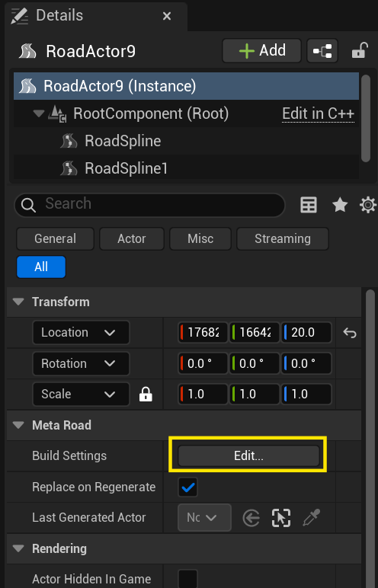378x588 pixels.
Task: Filter by the Streaming category
Action: (x=283, y=238)
